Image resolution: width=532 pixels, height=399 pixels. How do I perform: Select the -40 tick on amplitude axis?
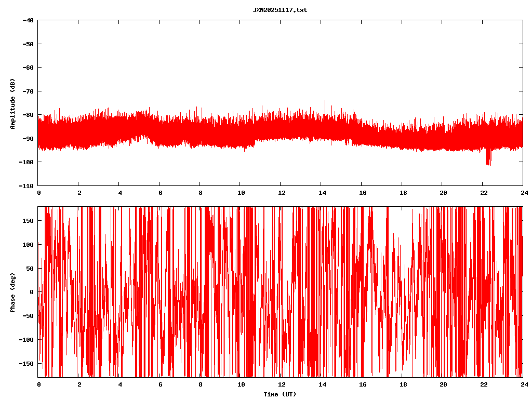(x=28, y=20)
